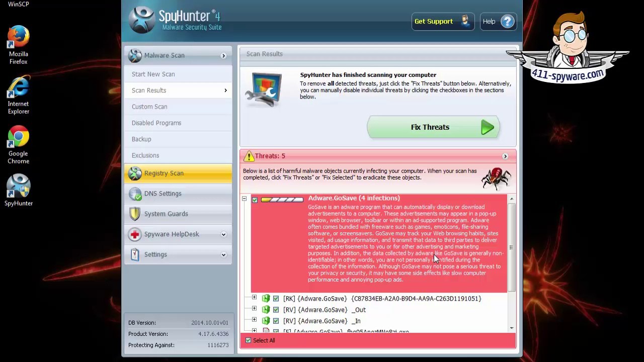Screen dimensions: 644x362
Task: Expand the [RK] Adware.GoSave registry key entry
Action: click(254, 298)
